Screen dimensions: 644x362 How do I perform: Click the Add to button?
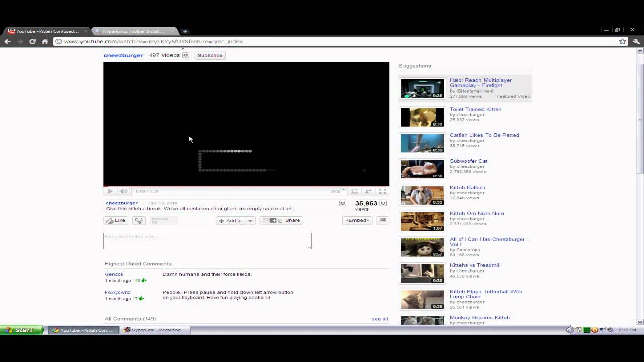click(x=230, y=220)
